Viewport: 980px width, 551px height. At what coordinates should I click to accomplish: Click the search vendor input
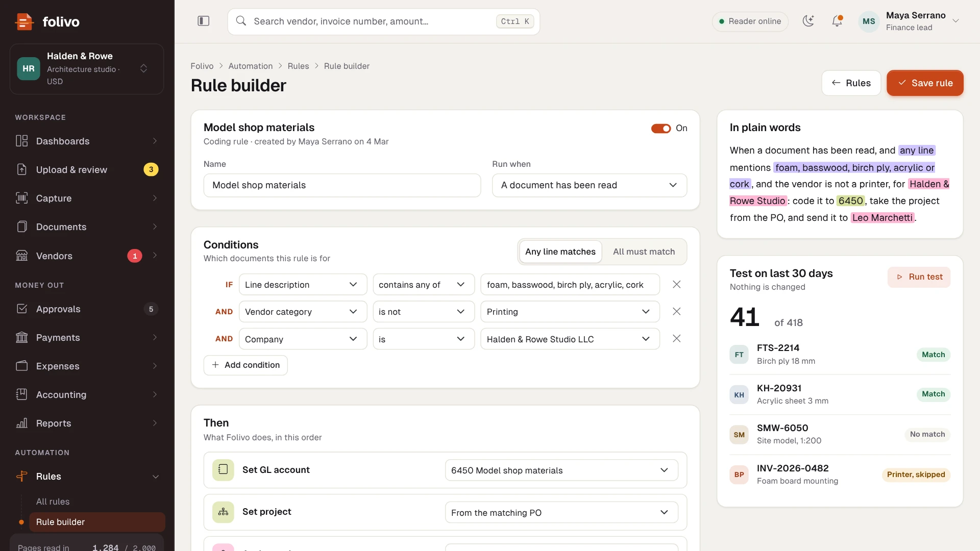click(x=383, y=21)
